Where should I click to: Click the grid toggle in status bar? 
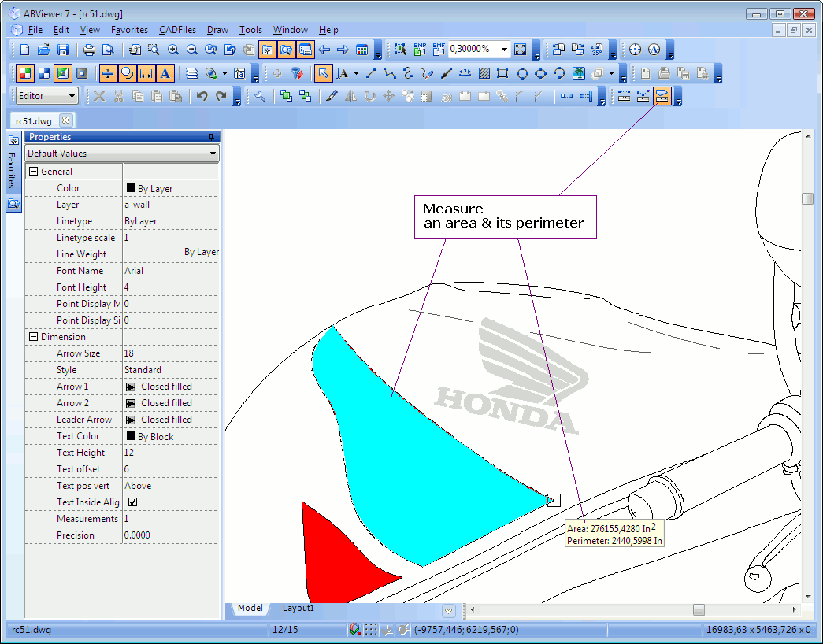pyautogui.click(x=371, y=629)
